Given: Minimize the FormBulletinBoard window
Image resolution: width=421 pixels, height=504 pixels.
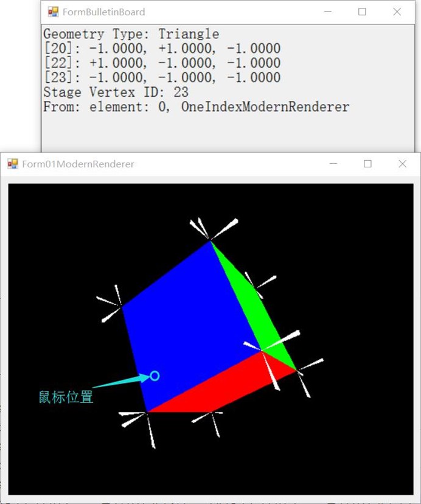Looking at the screenshot, I should click(x=327, y=12).
